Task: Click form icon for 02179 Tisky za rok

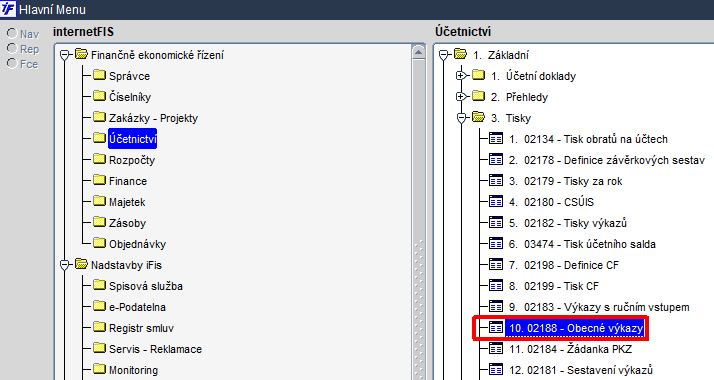Action: 496,180
